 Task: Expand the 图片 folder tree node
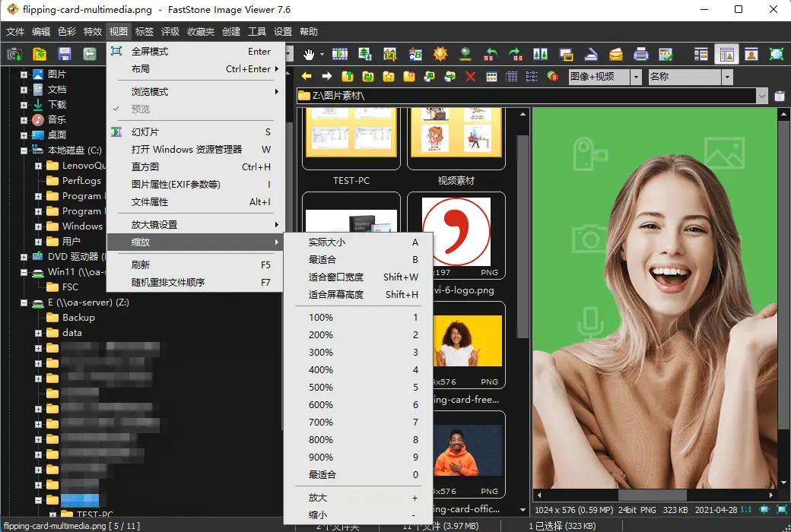(24, 74)
